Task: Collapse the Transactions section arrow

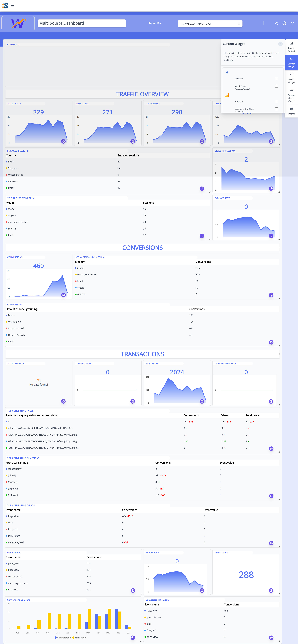Action: click(x=280, y=354)
